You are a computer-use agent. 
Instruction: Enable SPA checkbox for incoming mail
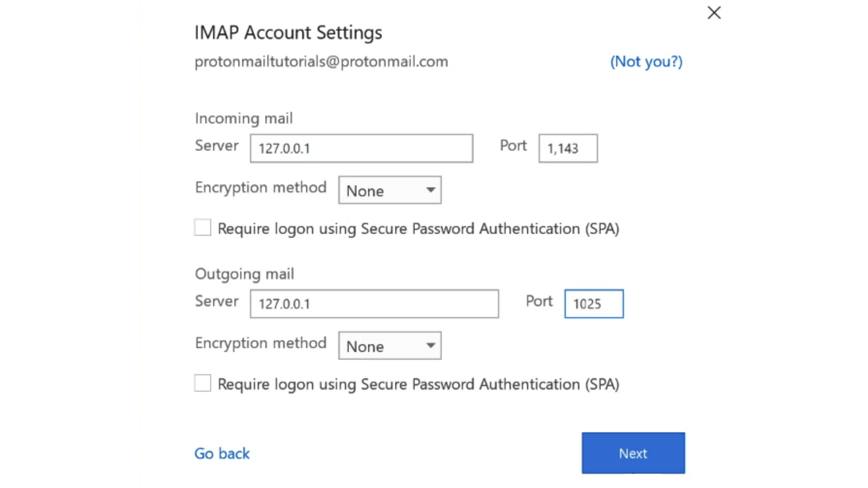pyautogui.click(x=203, y=228)
